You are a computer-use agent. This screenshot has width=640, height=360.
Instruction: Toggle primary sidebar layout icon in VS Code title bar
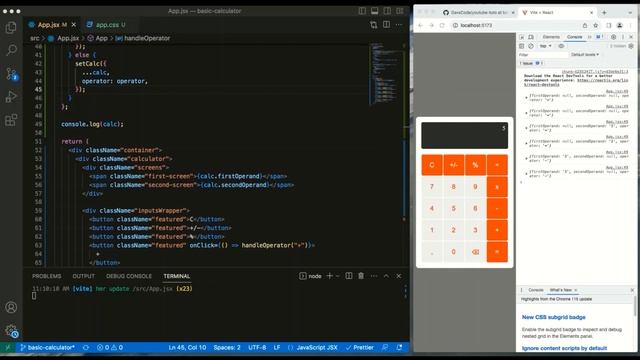tap(362, 11)
